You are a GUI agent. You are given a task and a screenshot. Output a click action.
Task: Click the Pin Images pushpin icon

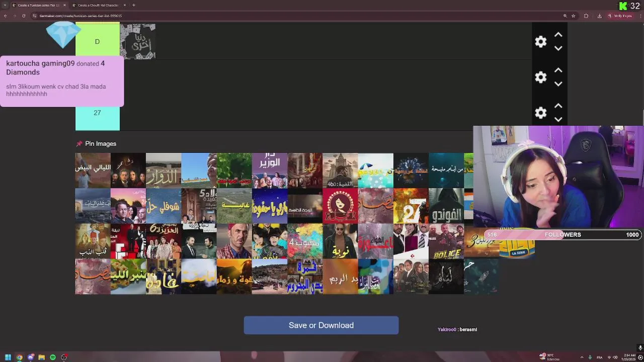pyautogui.click(x=79, y=144)
